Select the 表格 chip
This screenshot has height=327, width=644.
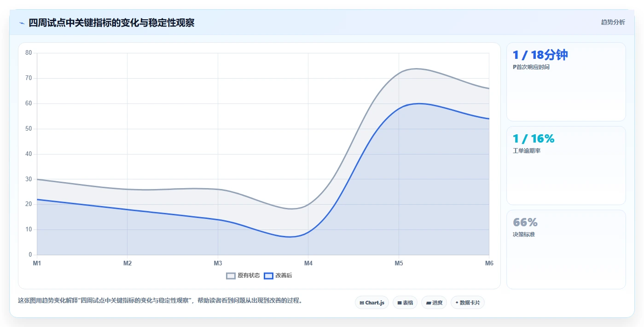click(x=405, y=303)
